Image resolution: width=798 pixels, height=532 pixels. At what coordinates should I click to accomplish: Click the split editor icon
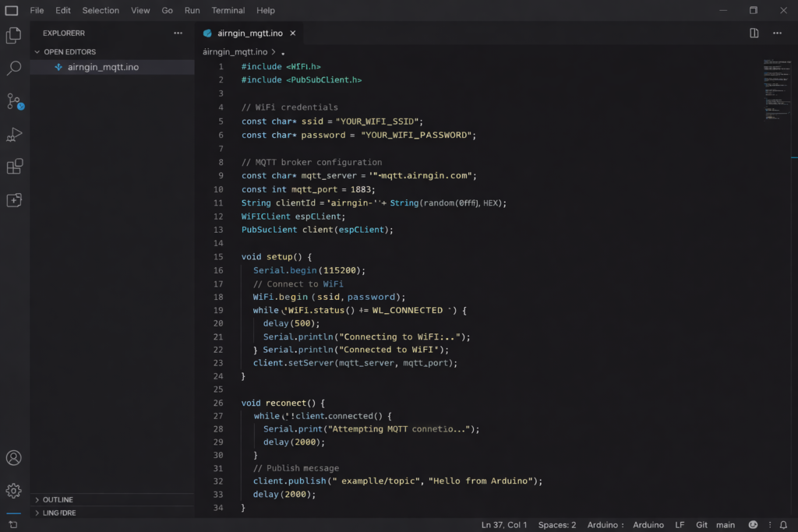point(754,33)
